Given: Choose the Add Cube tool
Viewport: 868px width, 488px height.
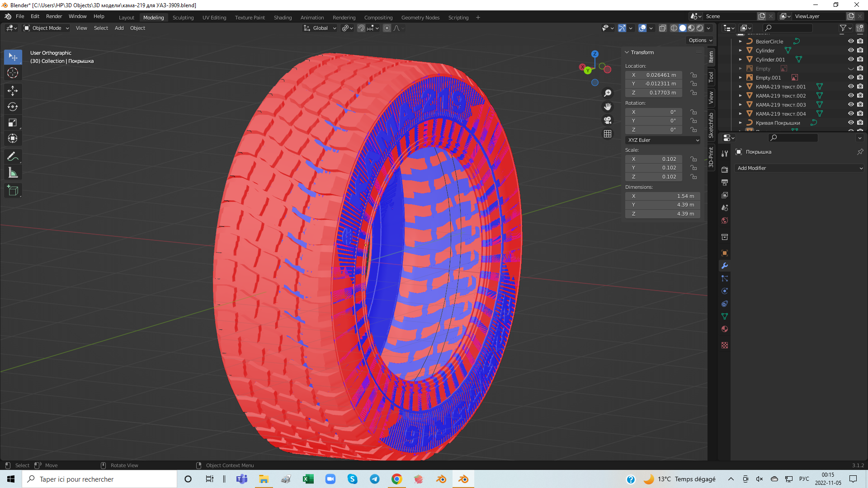Looking at the screenshot, I should 13,191.
